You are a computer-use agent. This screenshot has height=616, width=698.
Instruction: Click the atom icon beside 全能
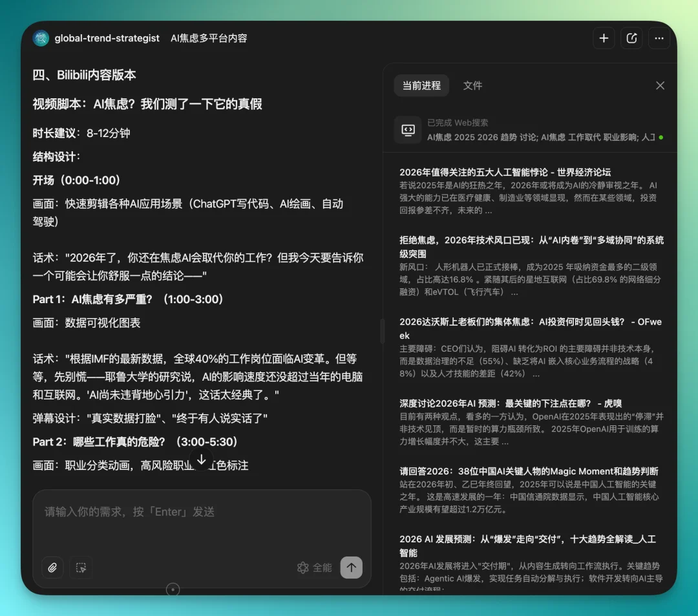(x=302, y=568)
